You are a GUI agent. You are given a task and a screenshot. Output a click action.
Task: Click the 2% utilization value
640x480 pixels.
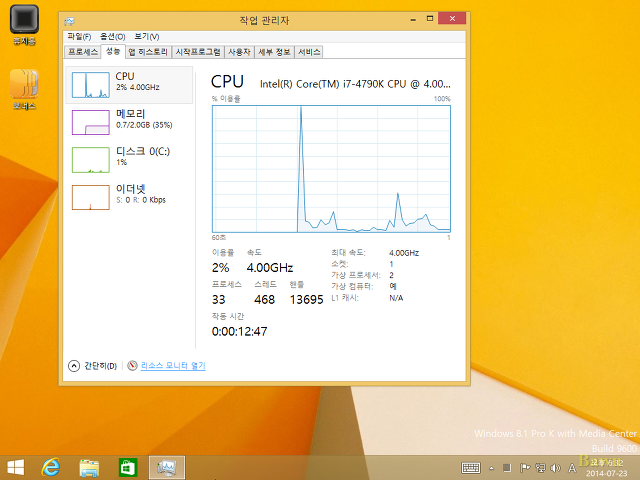point(220,268)
